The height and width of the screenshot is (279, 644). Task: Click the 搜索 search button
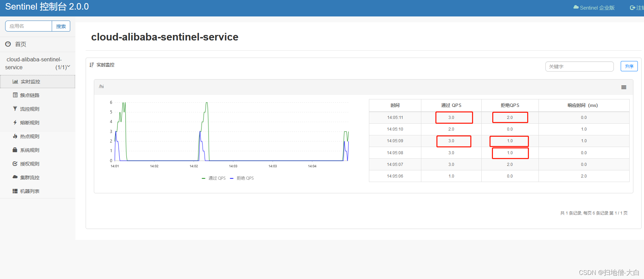[61, 26]
